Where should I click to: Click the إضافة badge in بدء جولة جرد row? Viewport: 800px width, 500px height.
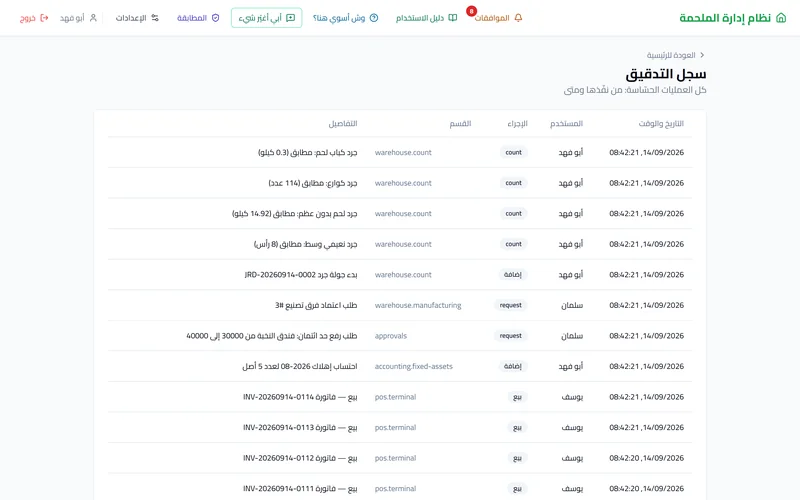[513, 274]
